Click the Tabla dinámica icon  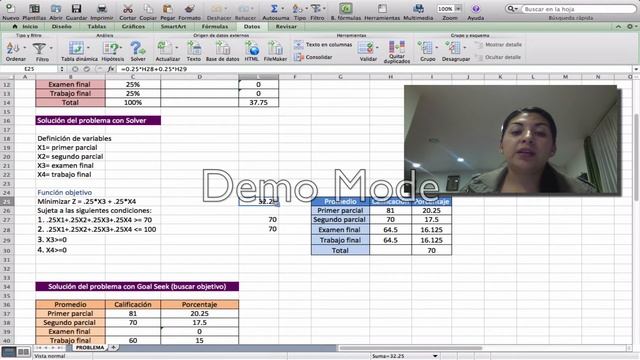coord(76,48)
